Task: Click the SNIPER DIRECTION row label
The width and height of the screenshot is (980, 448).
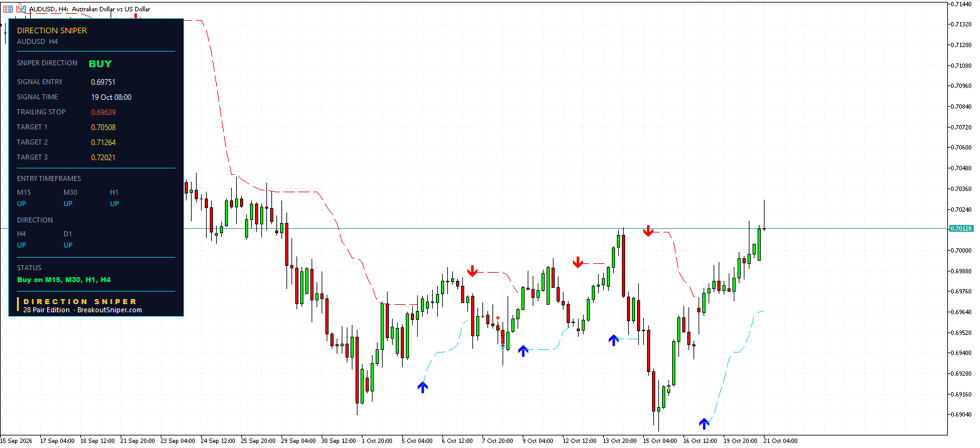Action: pyautogui.click(x=47, y=63)
